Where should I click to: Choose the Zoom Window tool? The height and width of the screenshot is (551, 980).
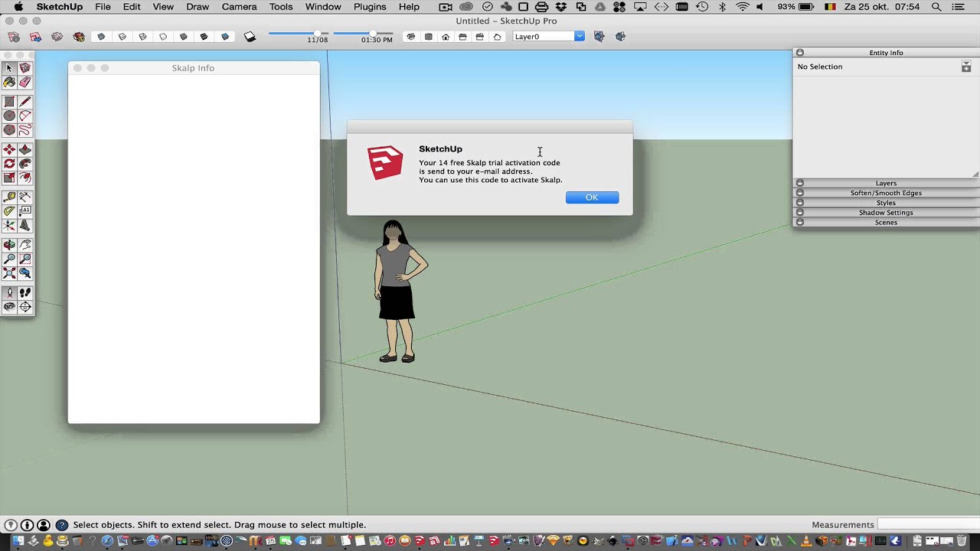tap(25, 259)
